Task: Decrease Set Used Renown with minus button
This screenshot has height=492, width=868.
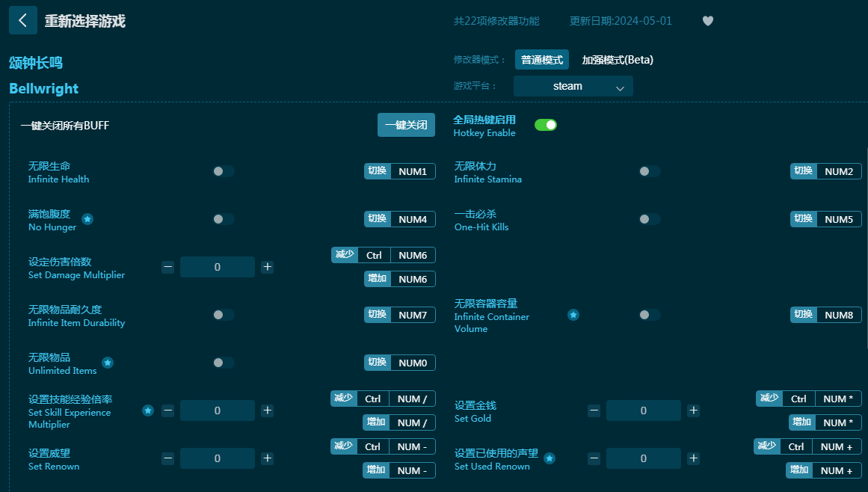Action: (594, 458)
